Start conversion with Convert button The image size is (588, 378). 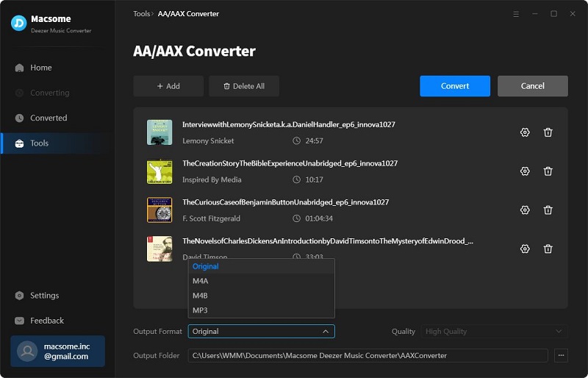pyautogui.click(x=455, y=86)
